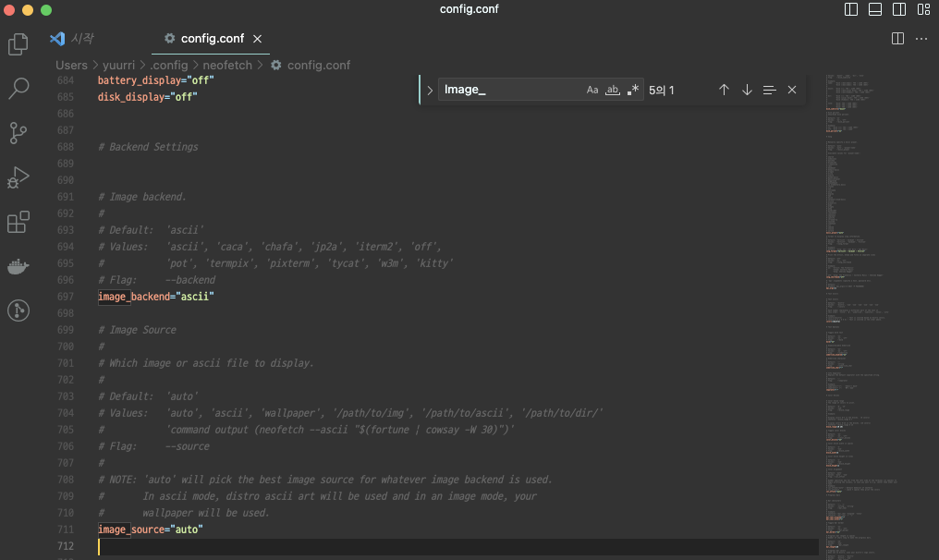Open the Docker panel
This screenshot has height=560, width=939.
[x=18, y=266]
